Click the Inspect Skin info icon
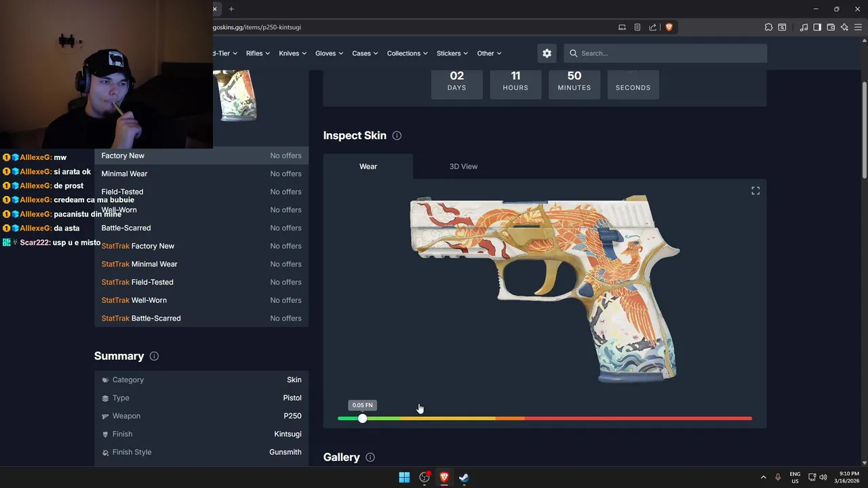This screenshot has height=488, width=868. tap(397, 136)
